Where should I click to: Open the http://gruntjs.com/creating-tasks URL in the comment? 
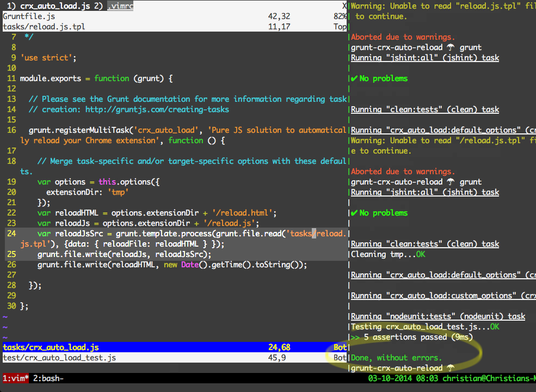(157, 109)
